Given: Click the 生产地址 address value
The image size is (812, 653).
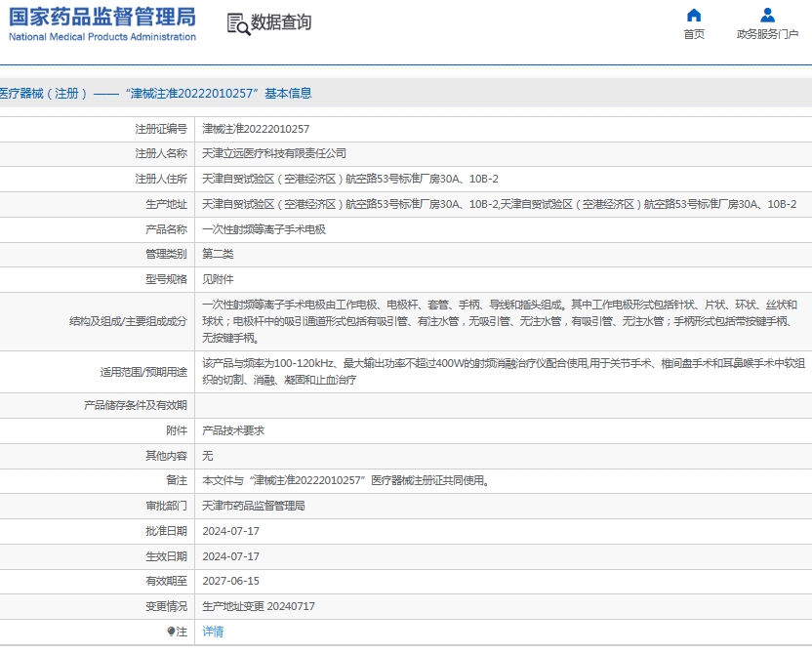Looking at the screenshot, I should point(500,204).
